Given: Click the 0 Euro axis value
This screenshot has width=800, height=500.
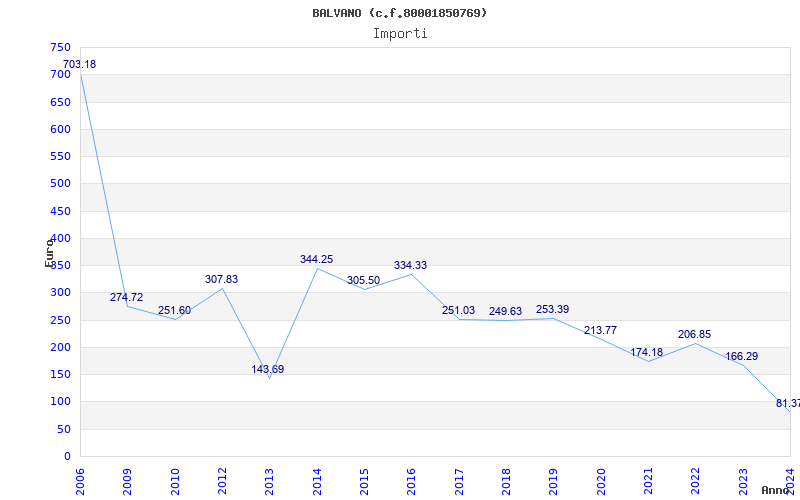Looking at the screenshot, I should pos(67,457).
